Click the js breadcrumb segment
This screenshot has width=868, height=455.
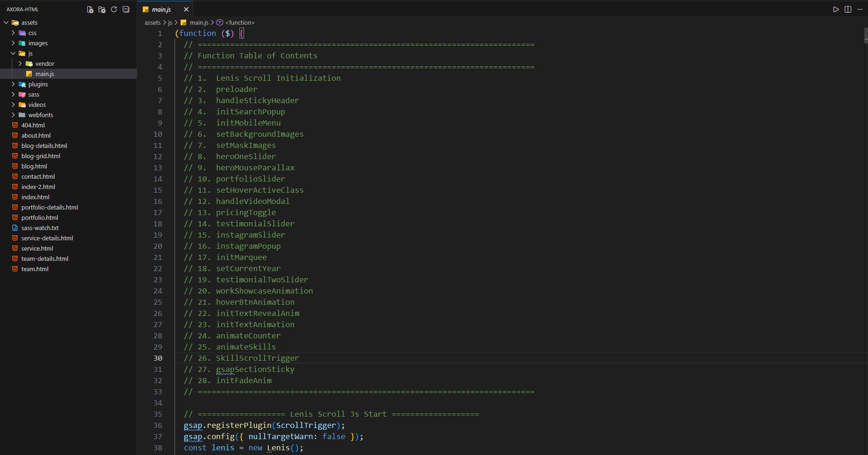[x=170, y=22]
